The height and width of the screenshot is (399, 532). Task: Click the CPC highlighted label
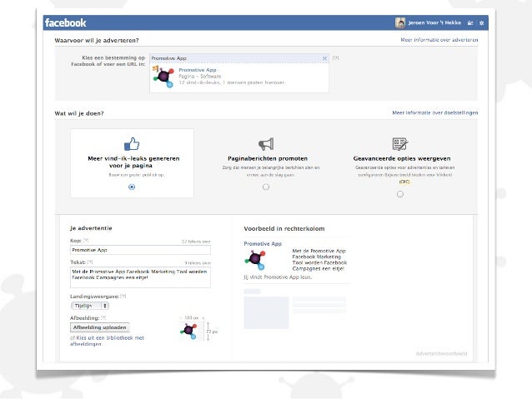click(404, 182)
